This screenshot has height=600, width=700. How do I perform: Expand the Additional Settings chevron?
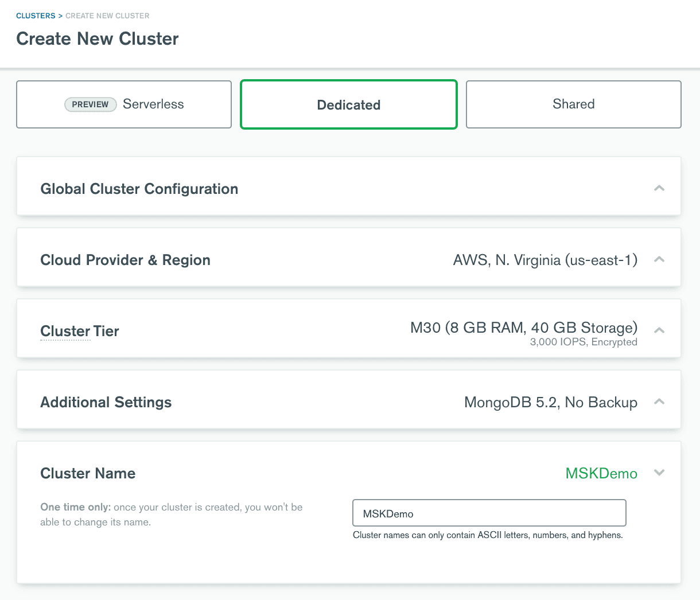tap(659, 402)
